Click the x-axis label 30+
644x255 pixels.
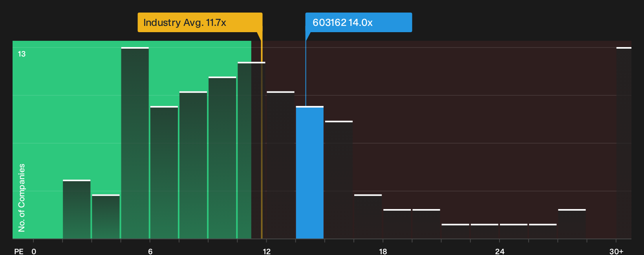[x=616, y=251]
